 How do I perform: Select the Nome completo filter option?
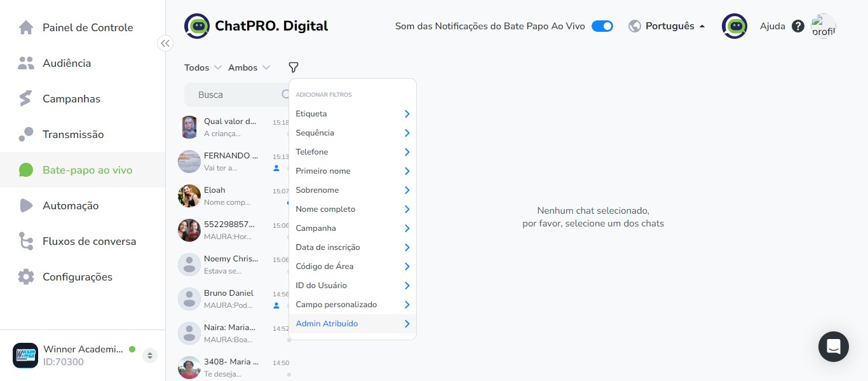pos(353,209)
